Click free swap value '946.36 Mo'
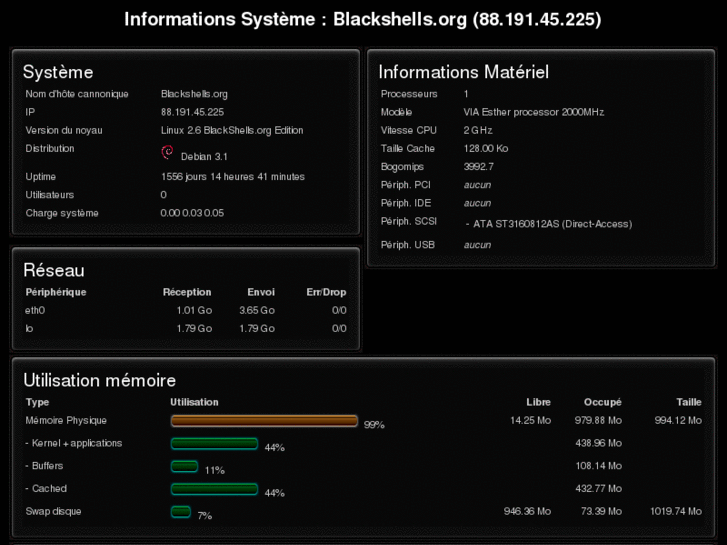The image size is (727, 545). click(x=527, y=512)
